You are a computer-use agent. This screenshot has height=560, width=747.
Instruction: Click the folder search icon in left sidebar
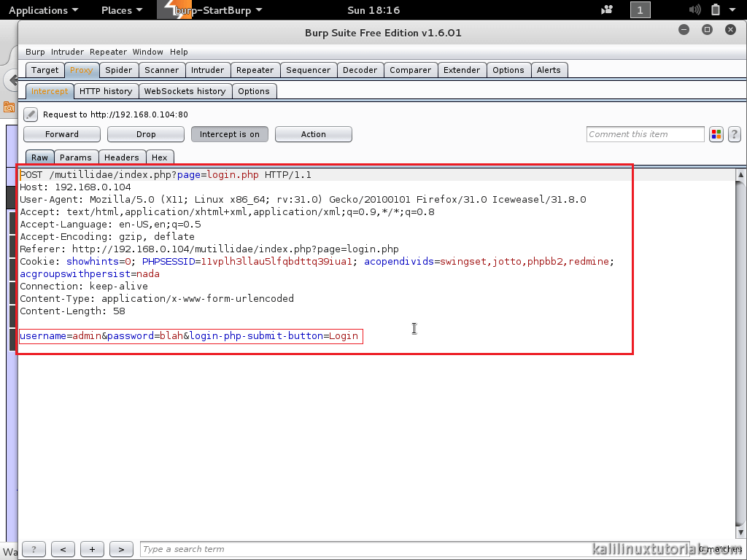[x=7, y=107]
